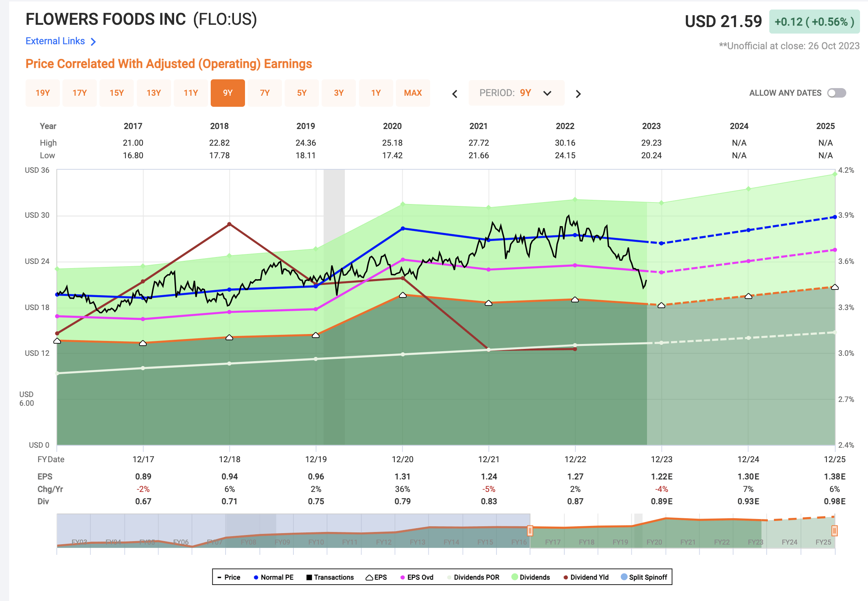Image resolution: width=868 pixels, height=601 pixels.
Task: Click the 12/20 Normal PE blue point
Action: click(403, 228)
